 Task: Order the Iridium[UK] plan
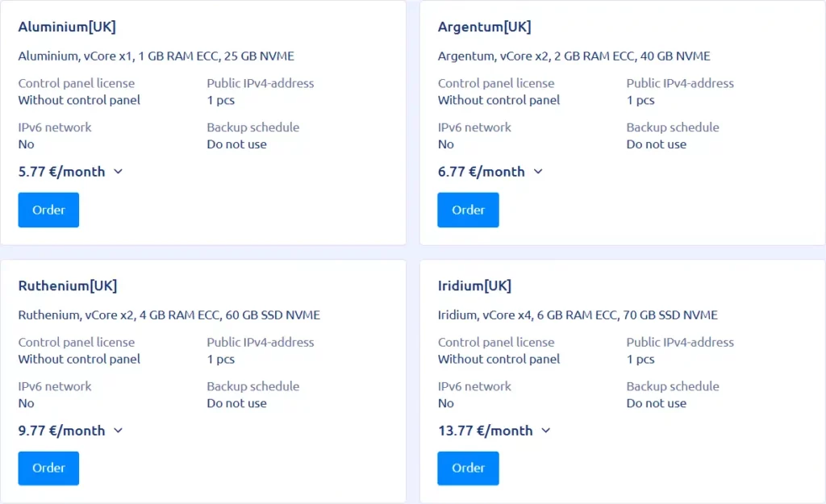(x=468, y=468)
